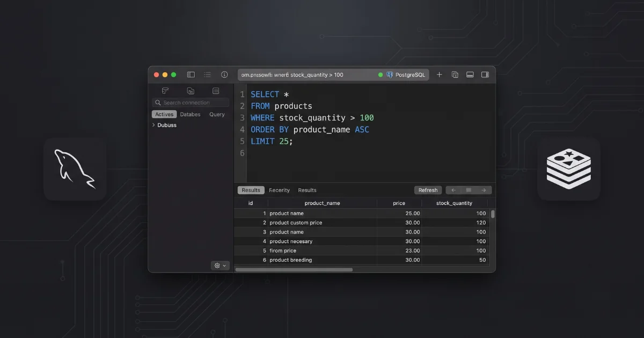Open the Recerity tab
The width and height of the screenshot is (644, 338).
click(x=279, y=190)
